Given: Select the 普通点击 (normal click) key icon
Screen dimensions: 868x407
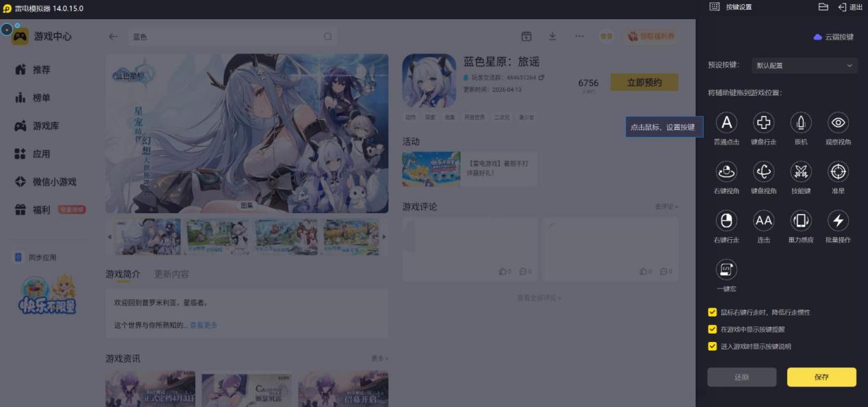Looking at the screenshot, I should click(x=726, y=123).
